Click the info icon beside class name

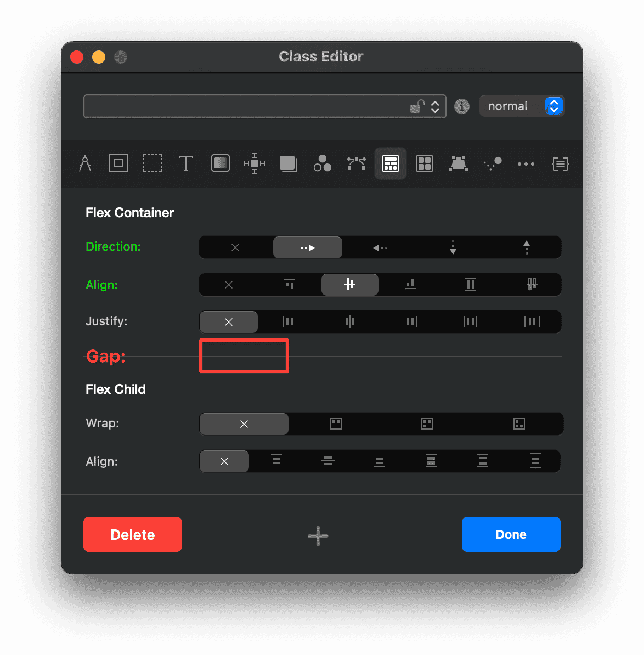[x=462, y=106]
